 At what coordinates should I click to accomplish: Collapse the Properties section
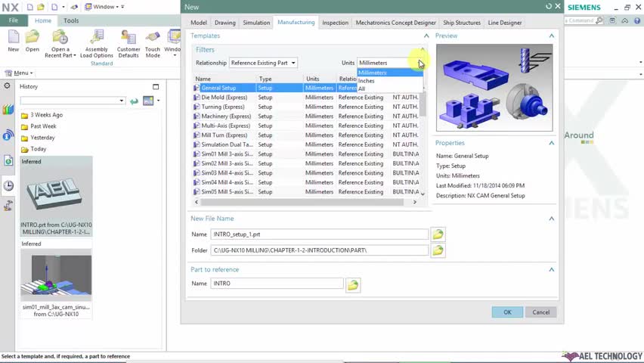pyautogui.click(x=552, y=143)
